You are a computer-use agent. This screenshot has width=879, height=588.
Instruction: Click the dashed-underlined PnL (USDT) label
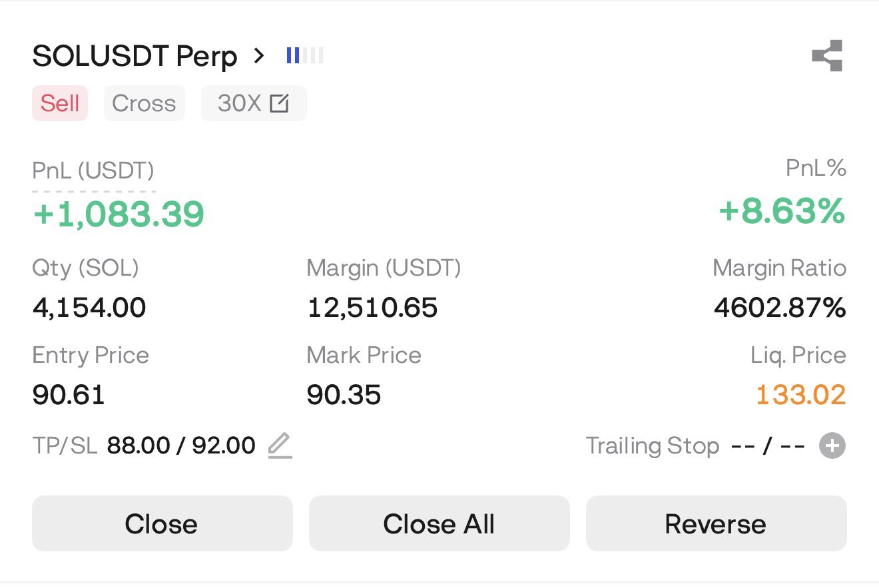(x=93, y=172)
